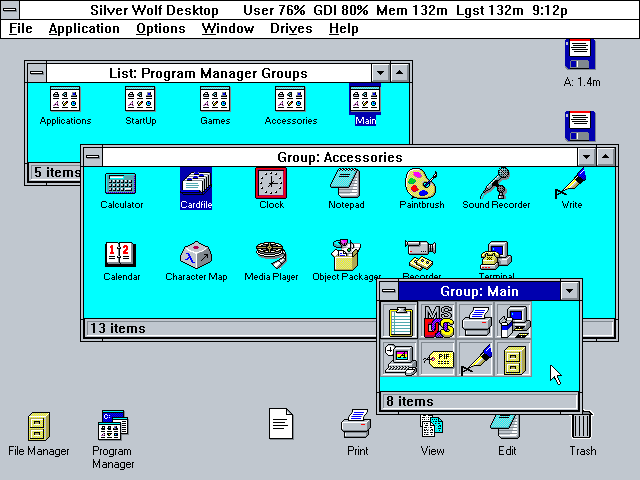Click the Print desktop icon
Viewport: 640px width, 480px height.
click(x=356, y=424)
